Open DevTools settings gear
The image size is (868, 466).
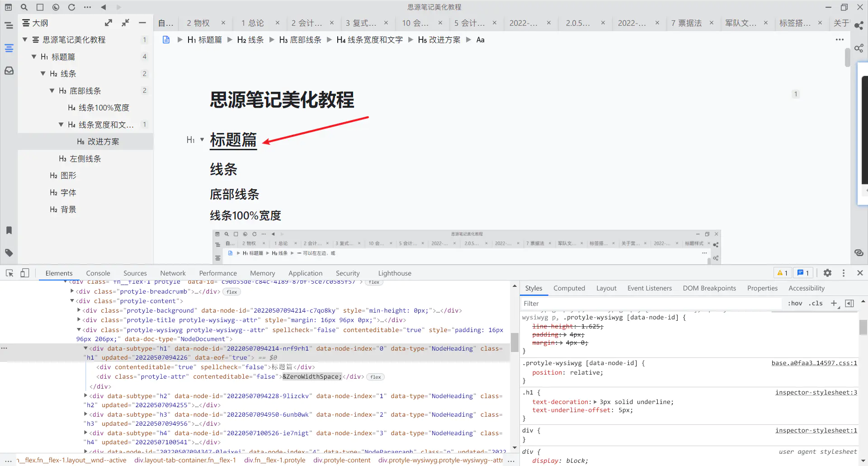[x=827, y=273]
